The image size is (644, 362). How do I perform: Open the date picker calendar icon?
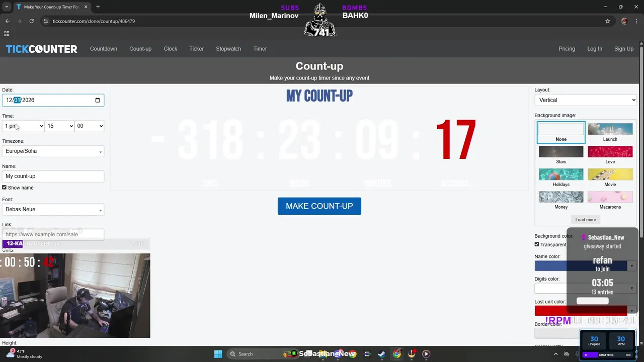tap(98, 100)
